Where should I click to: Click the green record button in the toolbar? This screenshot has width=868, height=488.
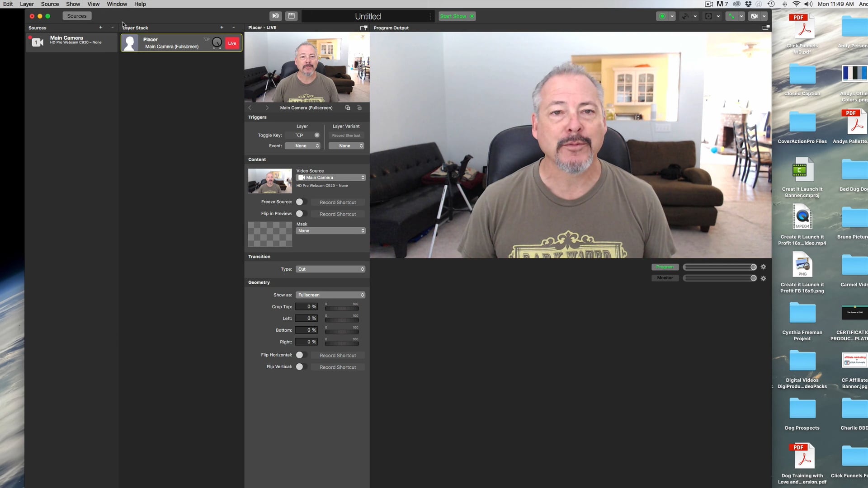pos(663,16)
